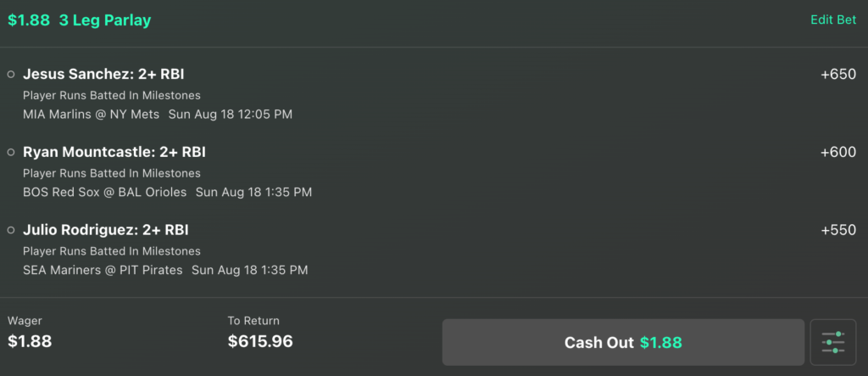This screenshot has width=868, height=376.
Task: Click the +650 odds value
Action: coord(838,75)
